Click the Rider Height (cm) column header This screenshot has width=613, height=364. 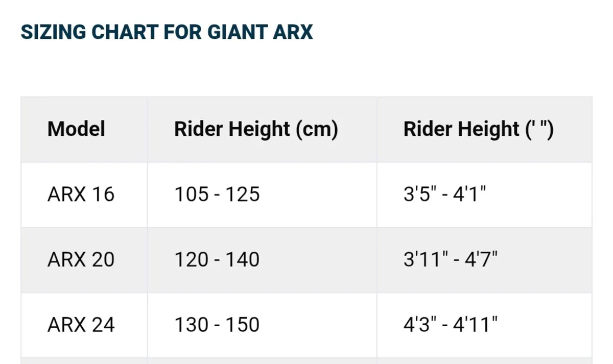point(256,129)
